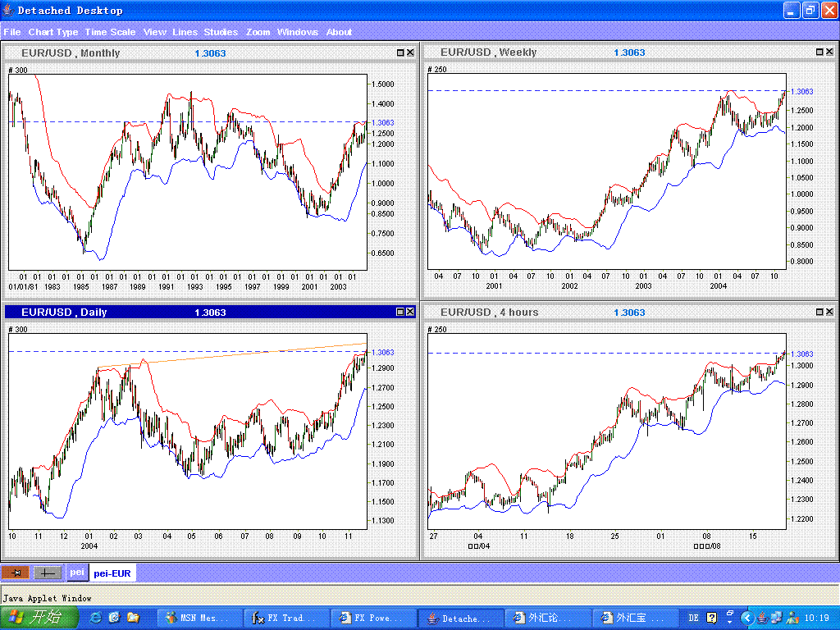
Task: Close the EUR/USD 4 hours chart panel
Action: (829, 312)
